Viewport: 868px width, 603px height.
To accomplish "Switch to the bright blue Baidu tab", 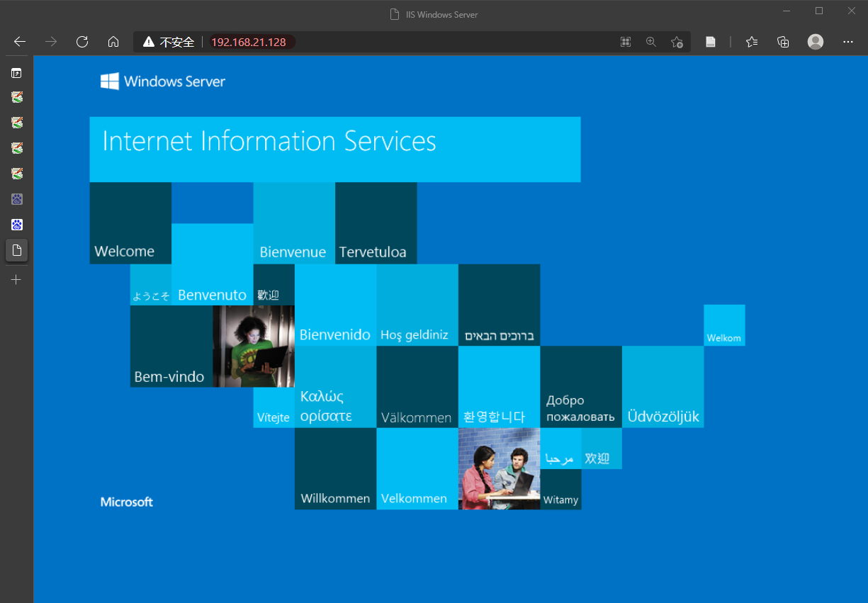I will [17, 225].
